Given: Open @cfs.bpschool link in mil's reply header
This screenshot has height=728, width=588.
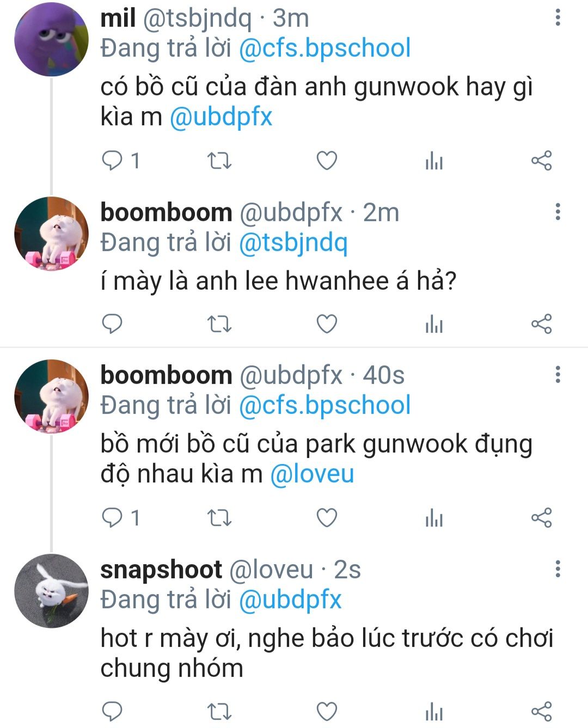Looking at the screenshot, I should pos(324,48).
